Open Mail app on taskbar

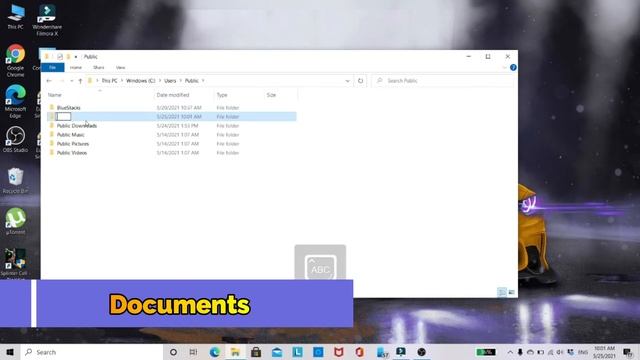click(277, 352)
